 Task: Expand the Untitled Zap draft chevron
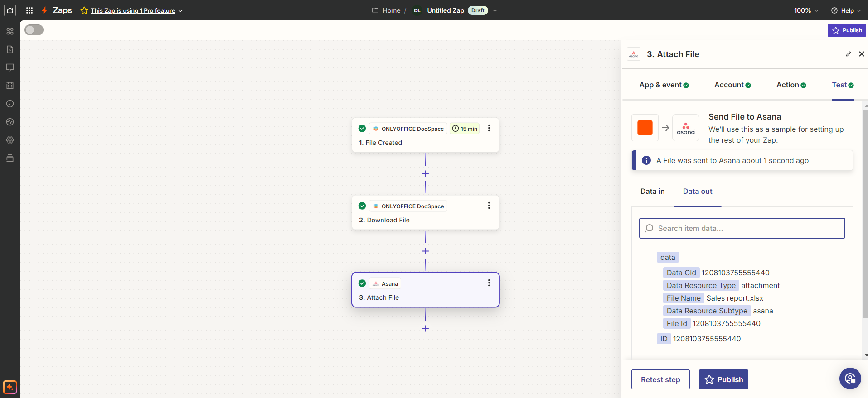point(495,10)
